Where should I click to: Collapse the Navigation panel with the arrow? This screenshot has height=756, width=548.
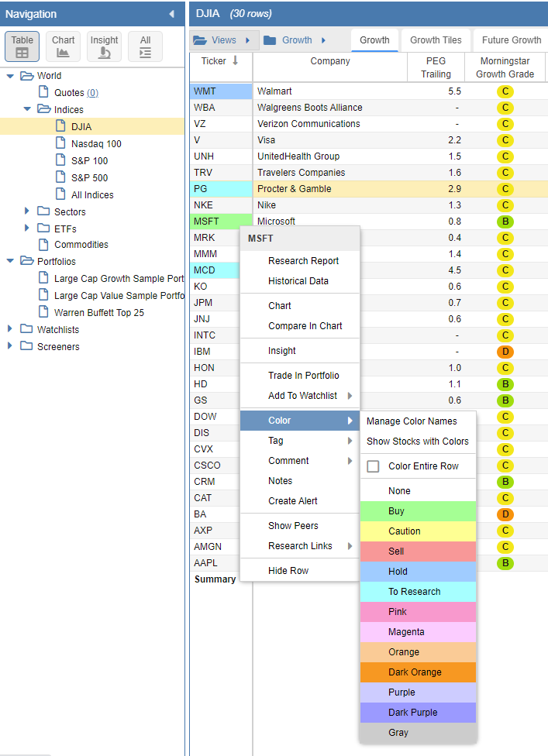coord(172,14)
